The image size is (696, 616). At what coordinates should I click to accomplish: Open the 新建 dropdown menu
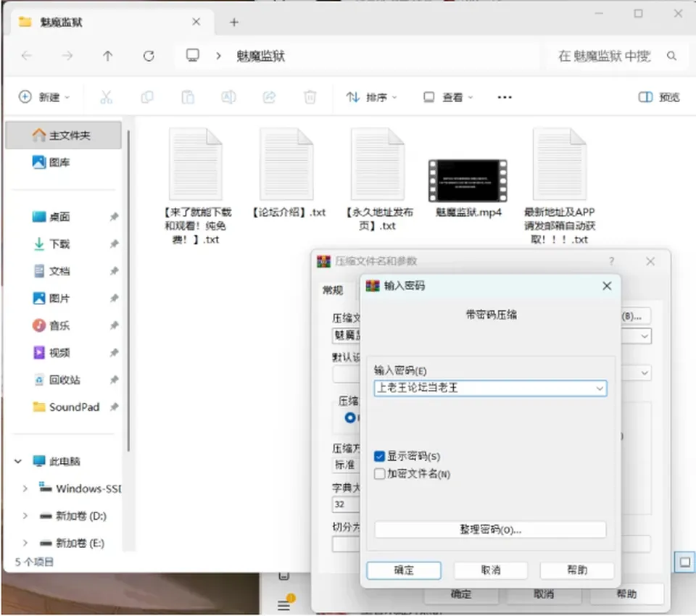click(44, 97)
